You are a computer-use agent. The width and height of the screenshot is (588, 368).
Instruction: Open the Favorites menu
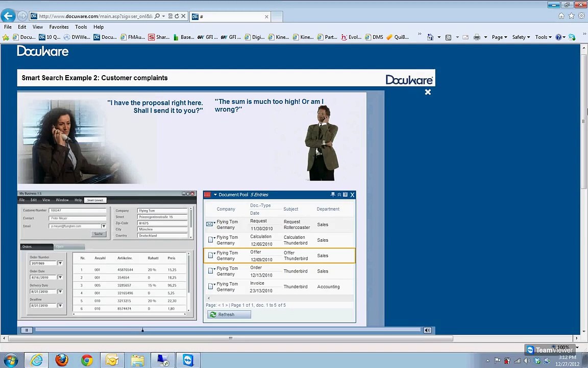pos(59,27)
